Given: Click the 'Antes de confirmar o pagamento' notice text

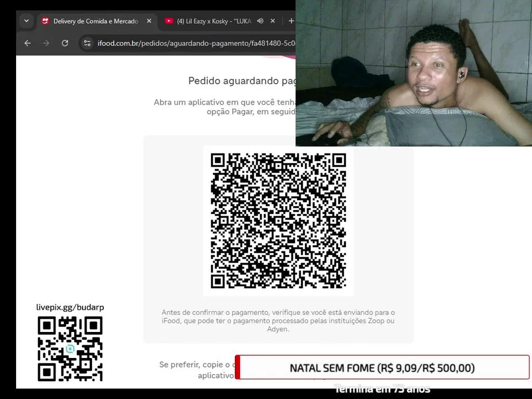Looking at the screenshot, I should [x=278, y=321].
